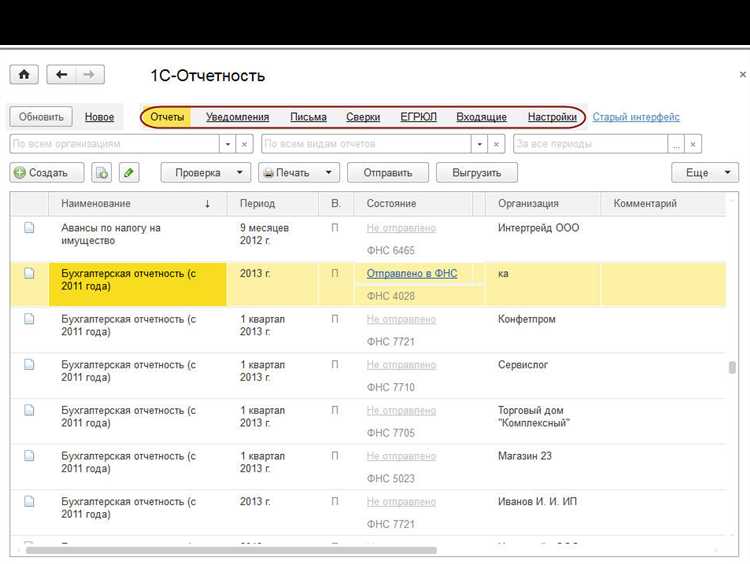Open Не отправлено link in Сервислог row
The width and height of the screenshot is (750, 564).
[x=401, y=365]
